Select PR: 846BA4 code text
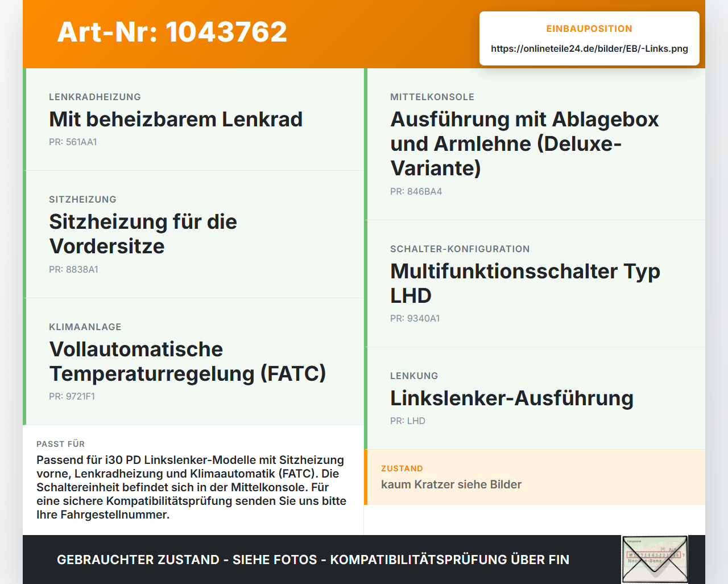The image size is (728, 584). [416, 191]
